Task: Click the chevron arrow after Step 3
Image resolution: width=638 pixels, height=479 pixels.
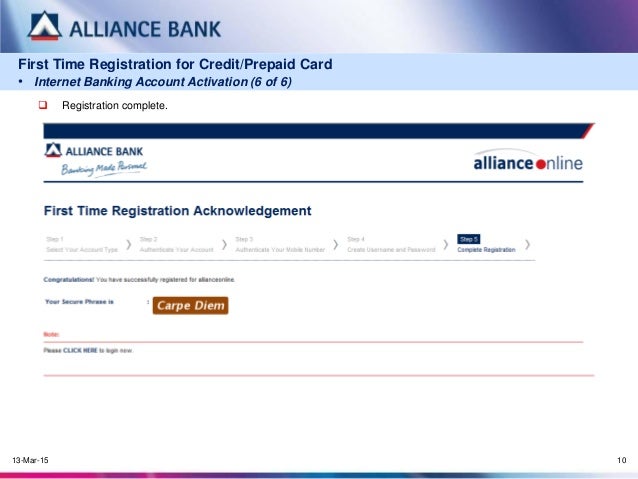Action: [336, 245]
